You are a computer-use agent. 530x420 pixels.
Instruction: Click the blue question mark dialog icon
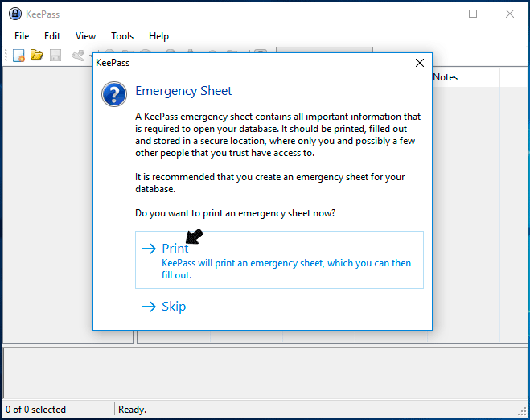[x=114, y=94]
